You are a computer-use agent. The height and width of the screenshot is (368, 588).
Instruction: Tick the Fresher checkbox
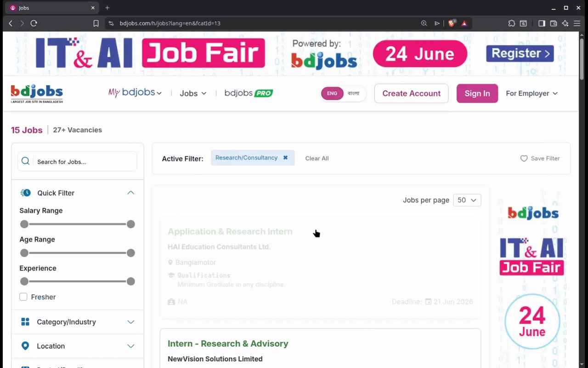point(23,297)
